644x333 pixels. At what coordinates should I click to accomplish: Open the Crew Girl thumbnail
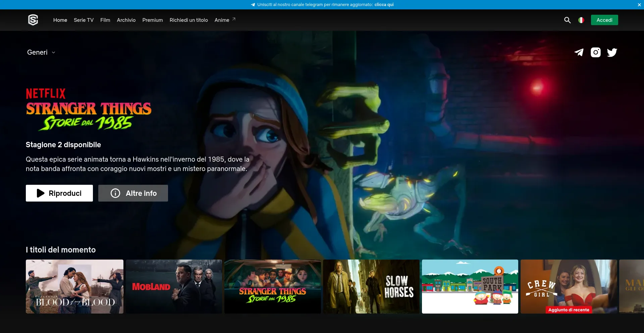tap(569, 286)
